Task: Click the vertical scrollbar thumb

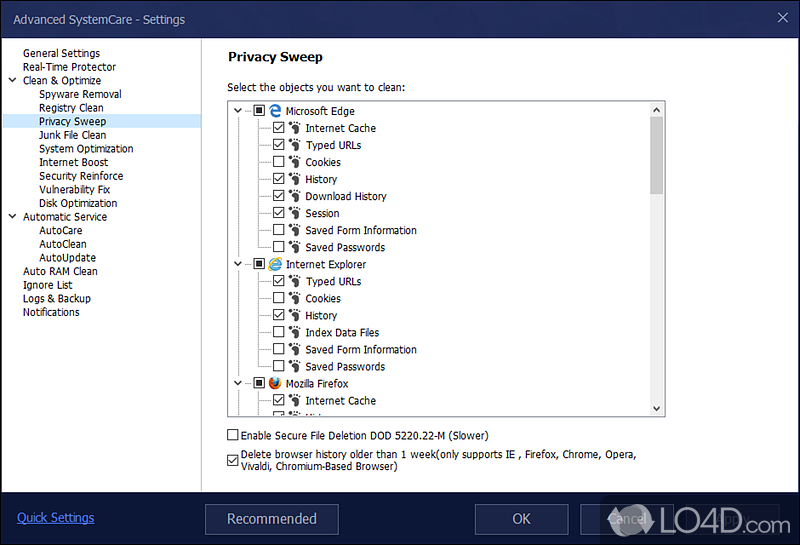Action: pos(657,155)
